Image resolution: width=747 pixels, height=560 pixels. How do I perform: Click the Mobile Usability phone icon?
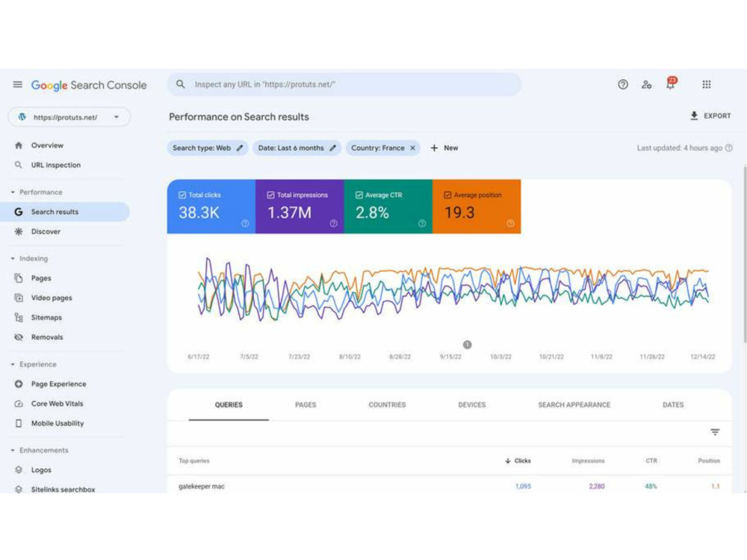[x=19, y=423]
